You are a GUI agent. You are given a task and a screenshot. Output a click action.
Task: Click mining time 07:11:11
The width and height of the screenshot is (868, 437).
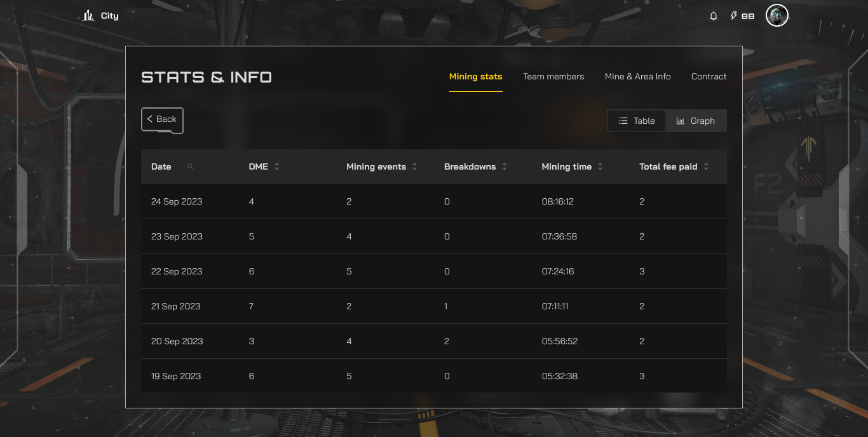point(555,306)
